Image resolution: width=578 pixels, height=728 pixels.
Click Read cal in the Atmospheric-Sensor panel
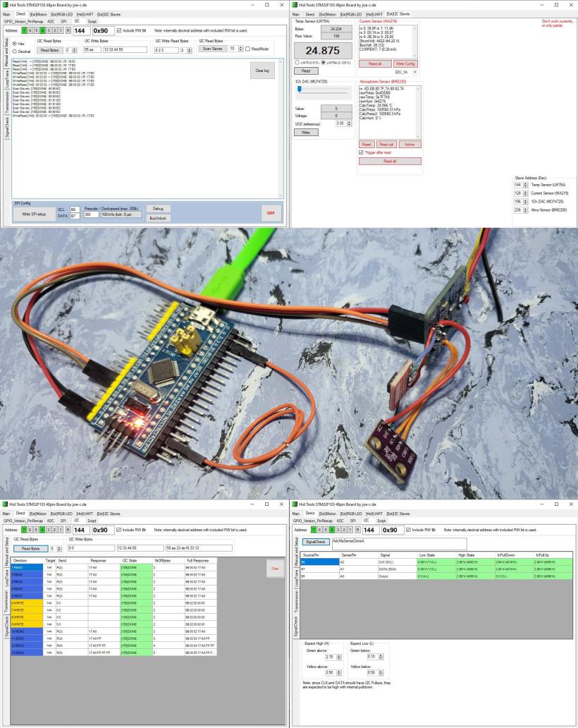(x=386, y=144)
